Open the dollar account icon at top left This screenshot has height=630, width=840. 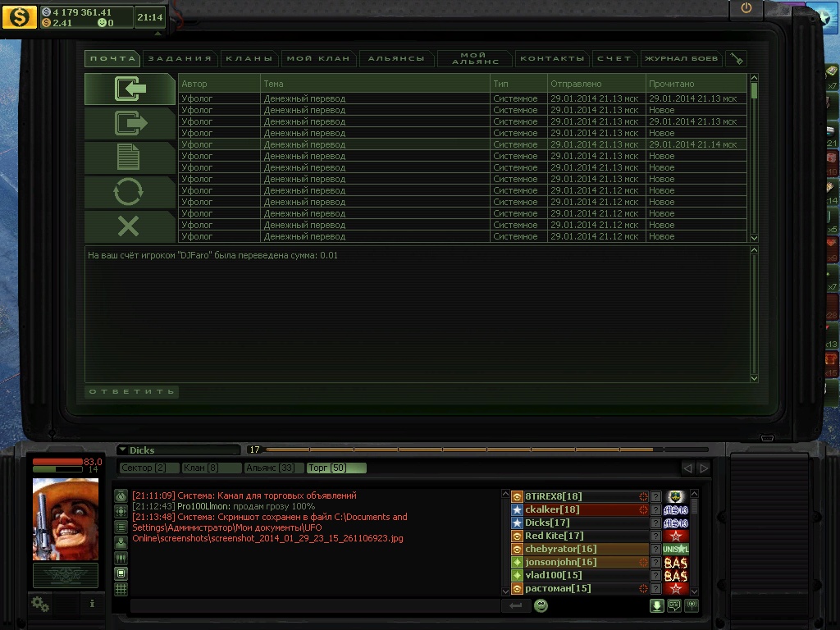pos(20,17)
